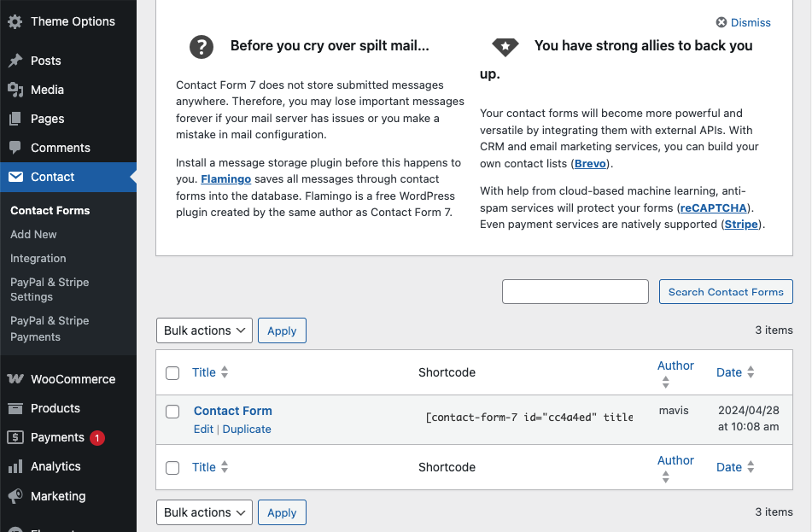Image resolution: width=812 pixels, height=532 pixels.
Task: Click the Analytics bar chart icon
Action: (x=15, y=466)
